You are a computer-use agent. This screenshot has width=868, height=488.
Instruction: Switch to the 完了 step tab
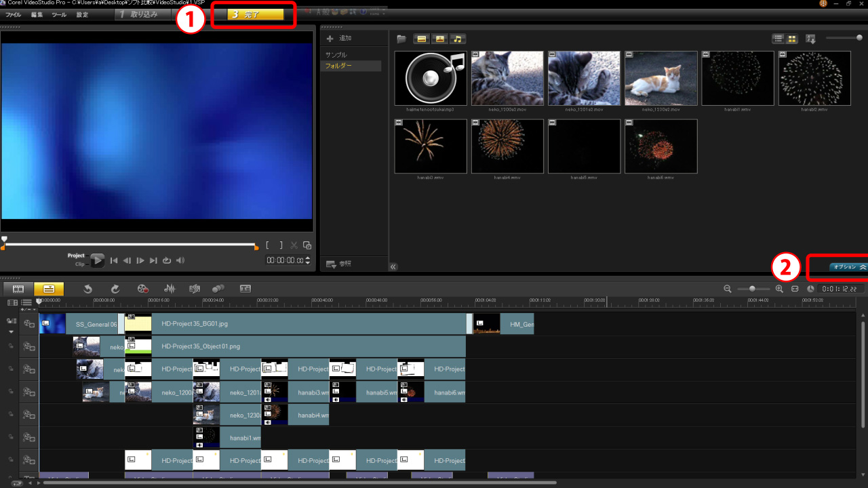point(254,14)
